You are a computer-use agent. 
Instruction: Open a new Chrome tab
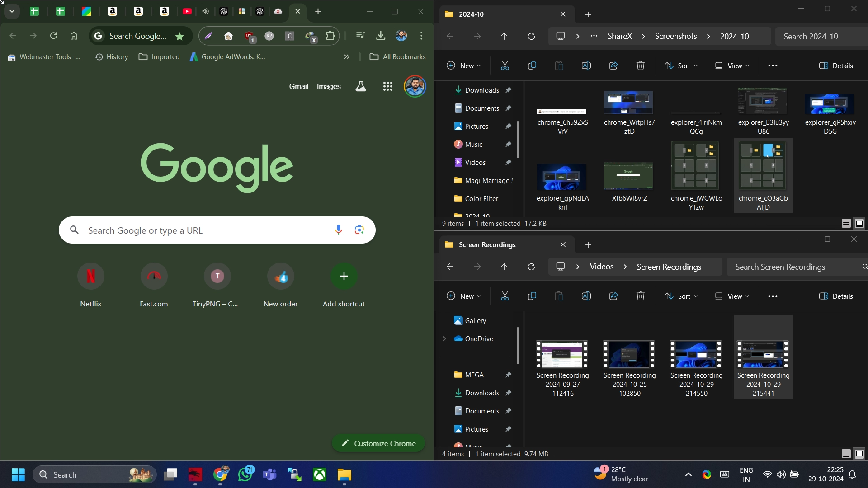tap(318, 11)
